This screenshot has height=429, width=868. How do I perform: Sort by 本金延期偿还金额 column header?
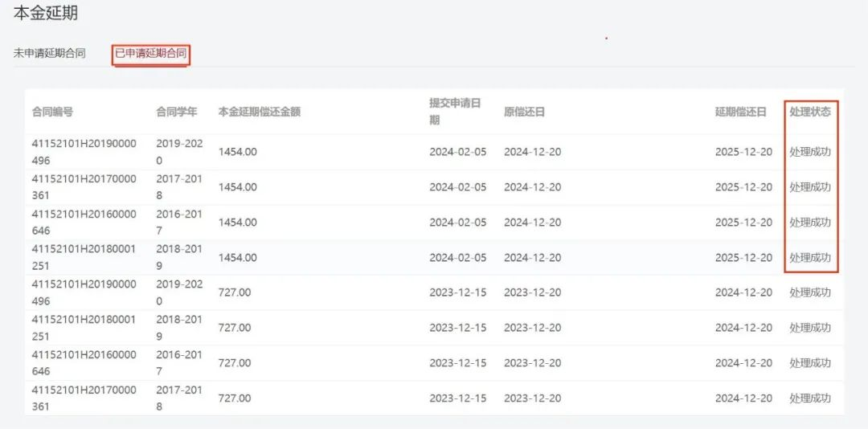point(259,112)
